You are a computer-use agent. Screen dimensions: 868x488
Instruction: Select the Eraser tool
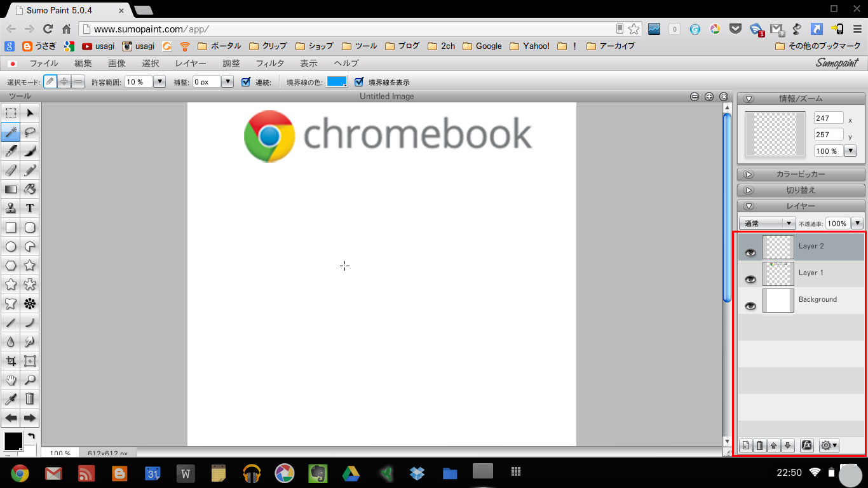tap(11, 170)
